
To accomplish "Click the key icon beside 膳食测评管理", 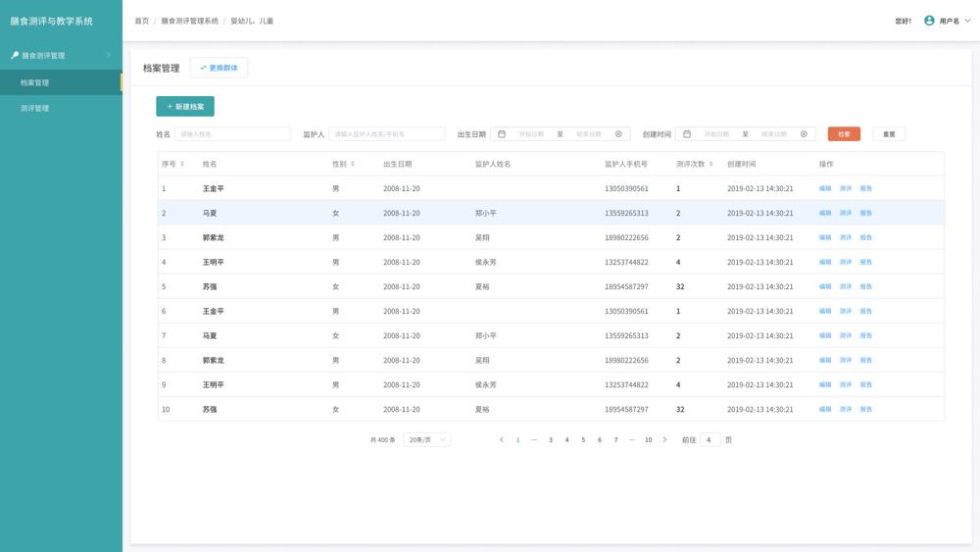I will click(15, 55).
